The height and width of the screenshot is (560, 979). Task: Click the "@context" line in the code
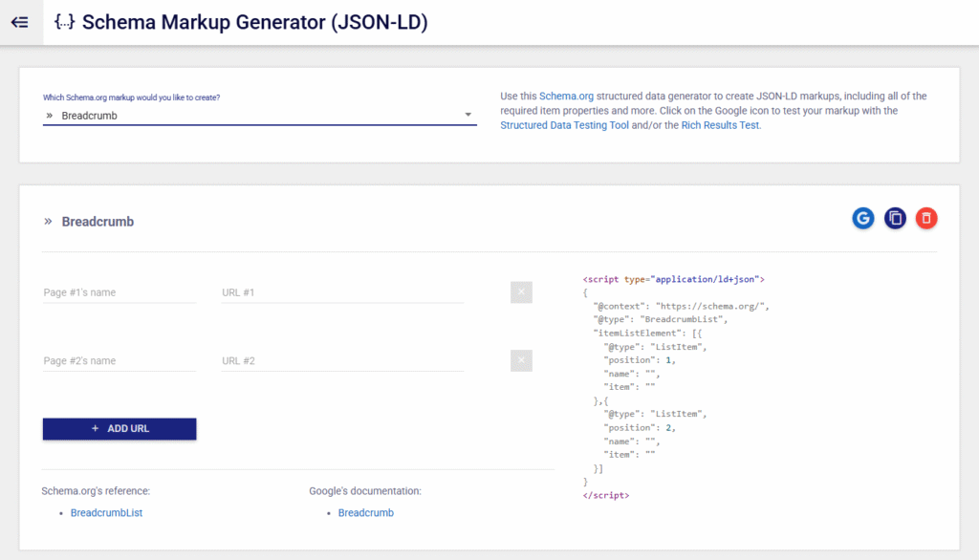coord(681,306)
